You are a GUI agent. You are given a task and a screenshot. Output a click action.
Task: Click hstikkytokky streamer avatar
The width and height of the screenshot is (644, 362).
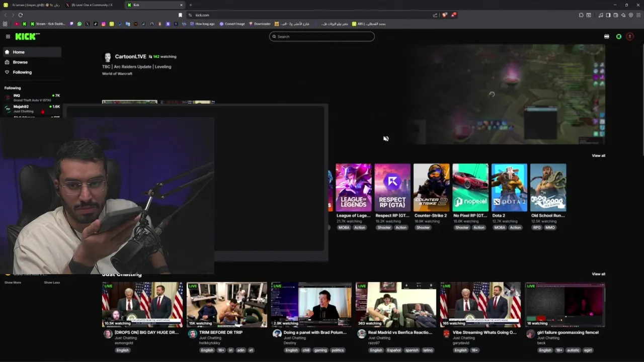(192, 334)
